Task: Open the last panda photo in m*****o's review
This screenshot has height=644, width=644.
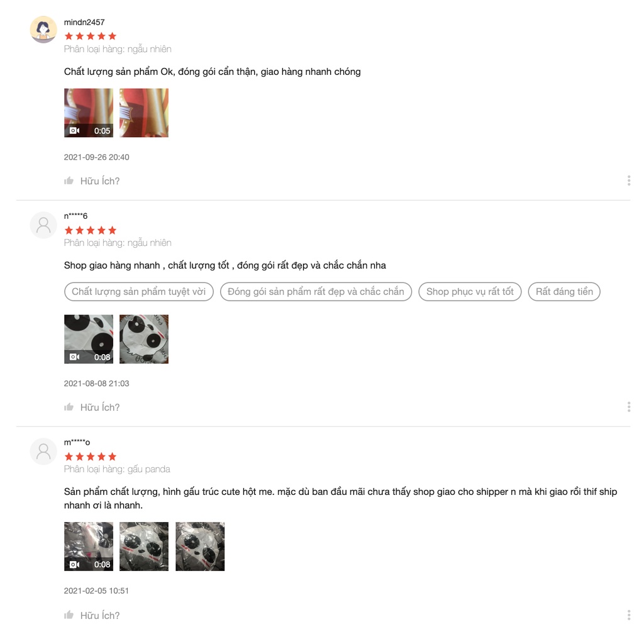Action: pyautogui.click(x=200, y=547)
